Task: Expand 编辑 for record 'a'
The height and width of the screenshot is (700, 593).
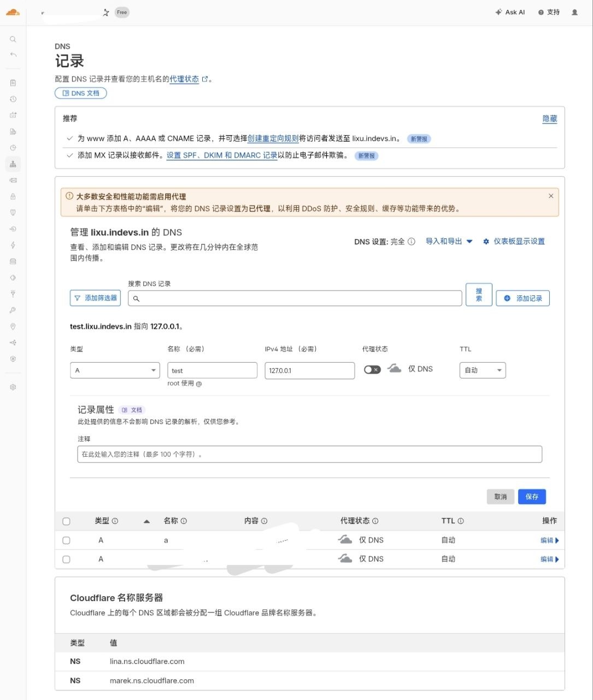Action: 549,540
